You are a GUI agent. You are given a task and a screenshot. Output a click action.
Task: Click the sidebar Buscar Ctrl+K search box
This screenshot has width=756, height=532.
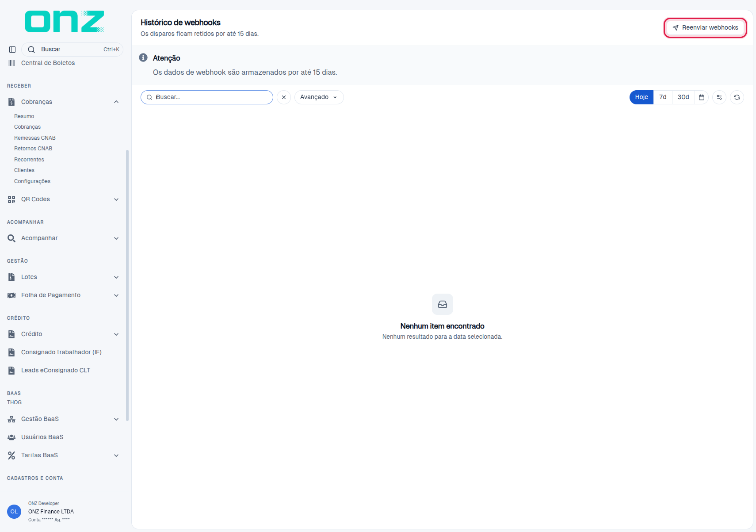click(x=73, y=50)
